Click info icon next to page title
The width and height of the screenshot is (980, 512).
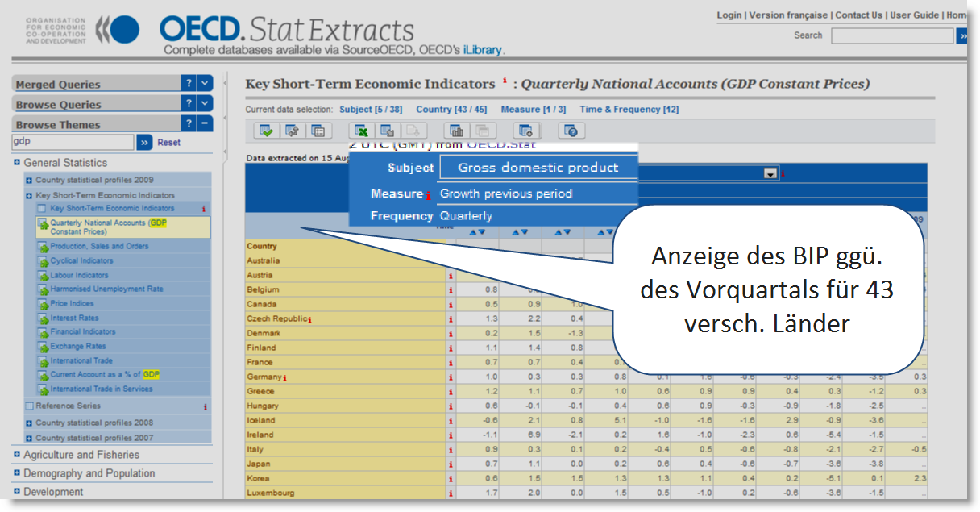505,81
